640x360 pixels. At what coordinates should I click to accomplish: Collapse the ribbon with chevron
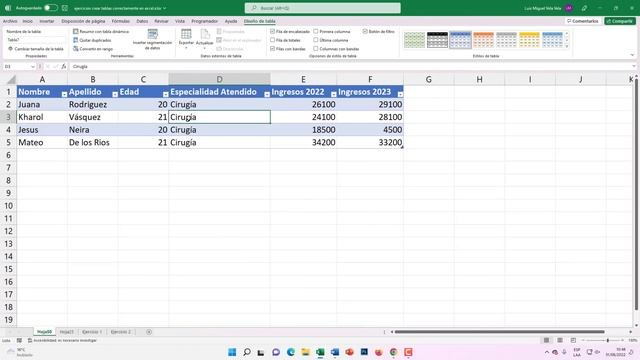pos(632,55)
